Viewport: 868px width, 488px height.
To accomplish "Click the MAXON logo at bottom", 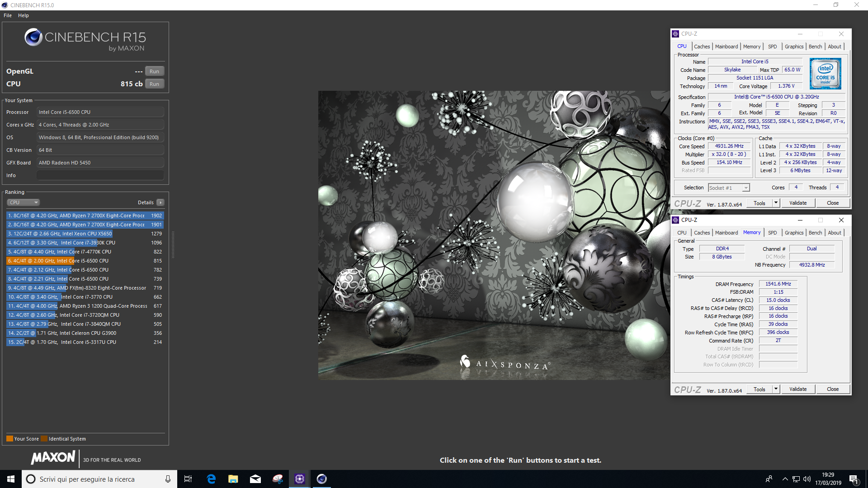I will [x=53, y=458].
